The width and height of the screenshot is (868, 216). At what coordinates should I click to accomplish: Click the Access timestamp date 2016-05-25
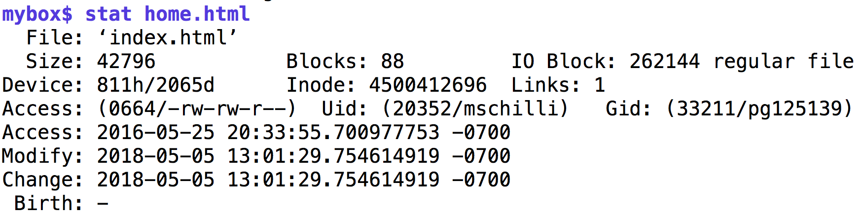(156, 132)
